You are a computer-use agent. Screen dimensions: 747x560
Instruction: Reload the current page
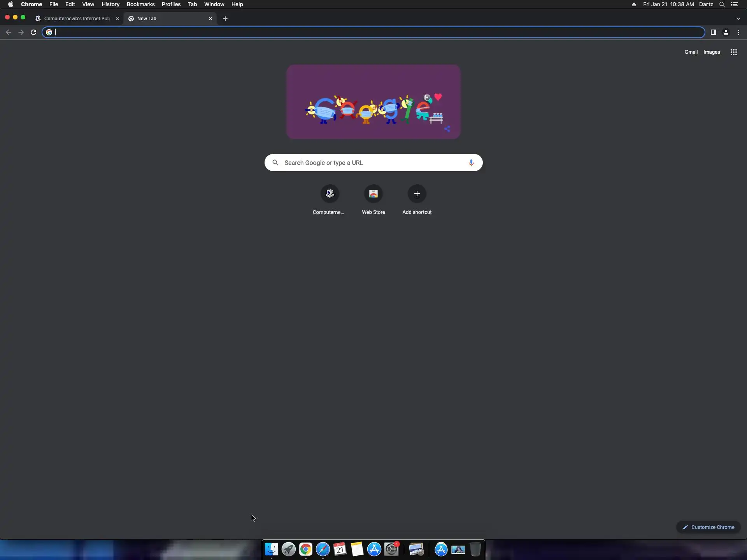(33, 32)
